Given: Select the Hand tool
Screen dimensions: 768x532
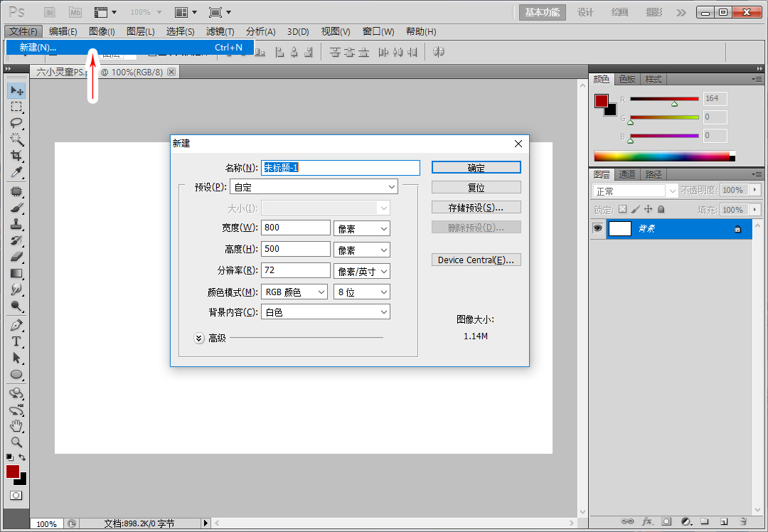Looking at the screenshot, I should pos(16,426).
